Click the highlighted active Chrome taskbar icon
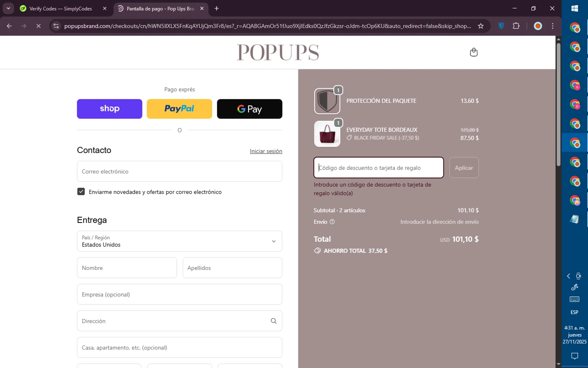588x368 pixels. (575, 143)
